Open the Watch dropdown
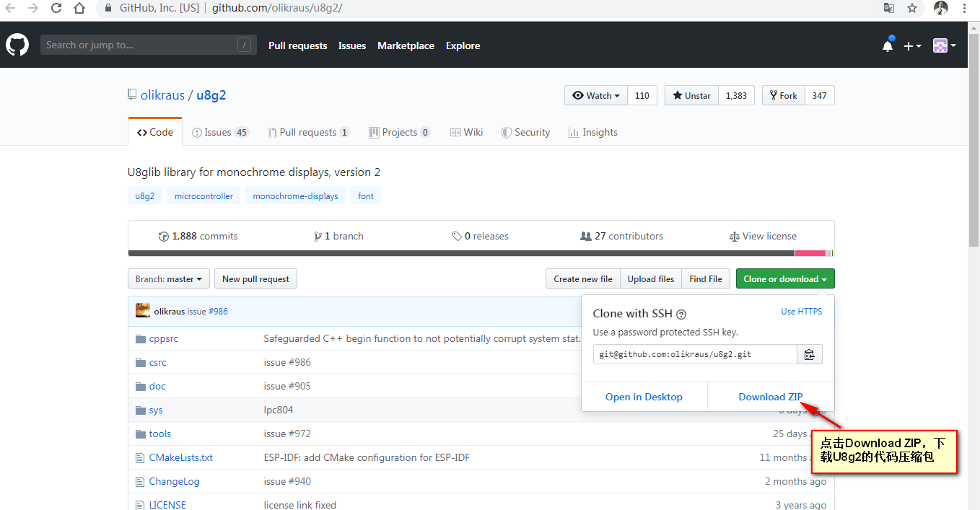This screenshot has height=510, width=980. 596,95
